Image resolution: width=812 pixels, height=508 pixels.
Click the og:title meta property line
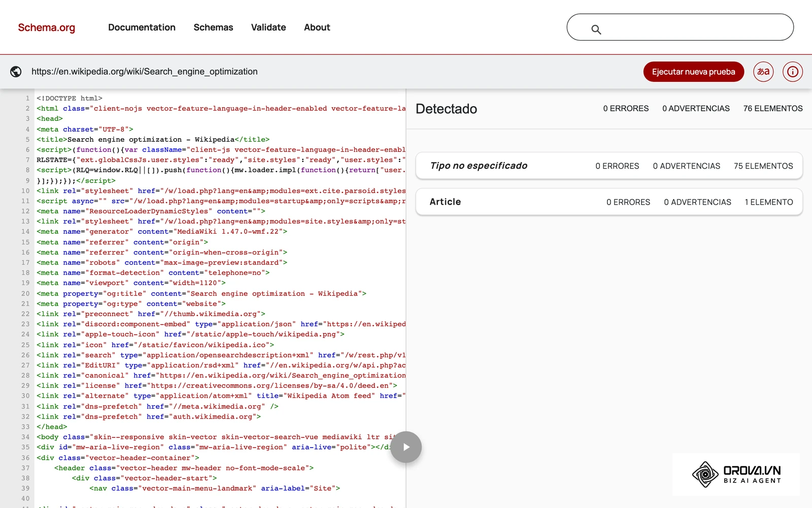tap(201, 294)
